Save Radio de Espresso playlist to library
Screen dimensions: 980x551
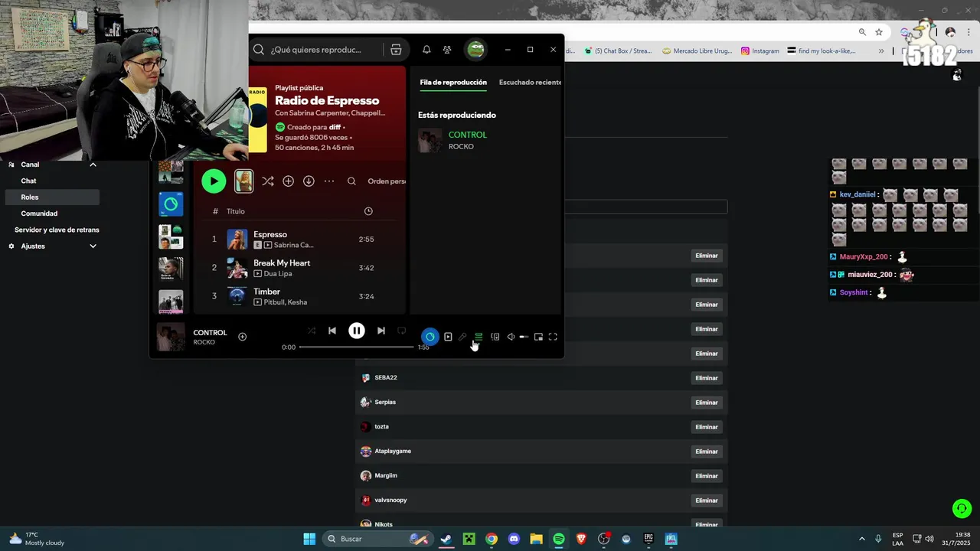point(288,181)
